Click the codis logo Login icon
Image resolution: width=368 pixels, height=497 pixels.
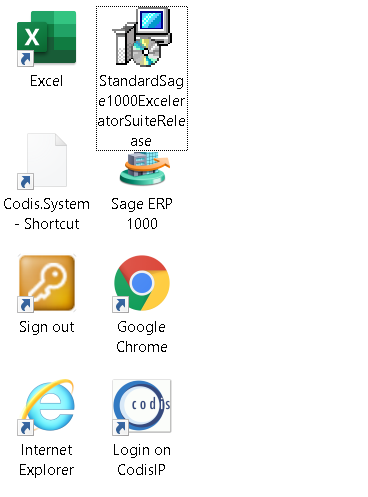point(142,406)
